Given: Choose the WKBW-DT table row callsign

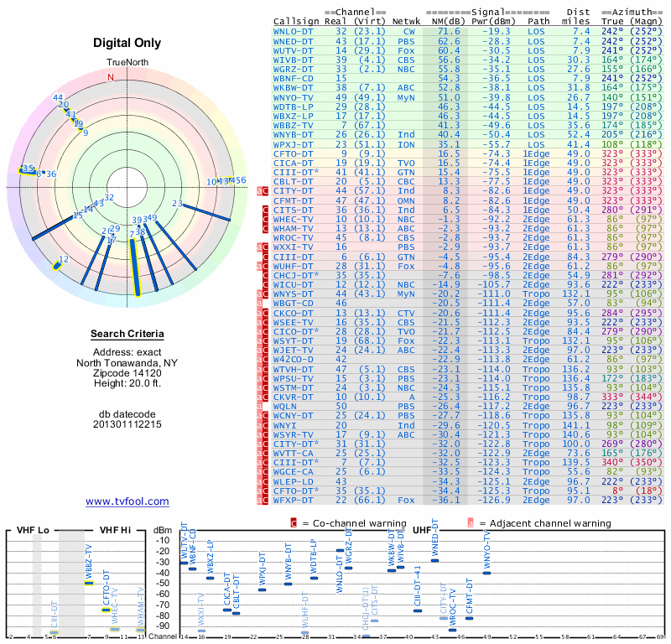Looking at the screenshot, I should click(x=293, y=88).
